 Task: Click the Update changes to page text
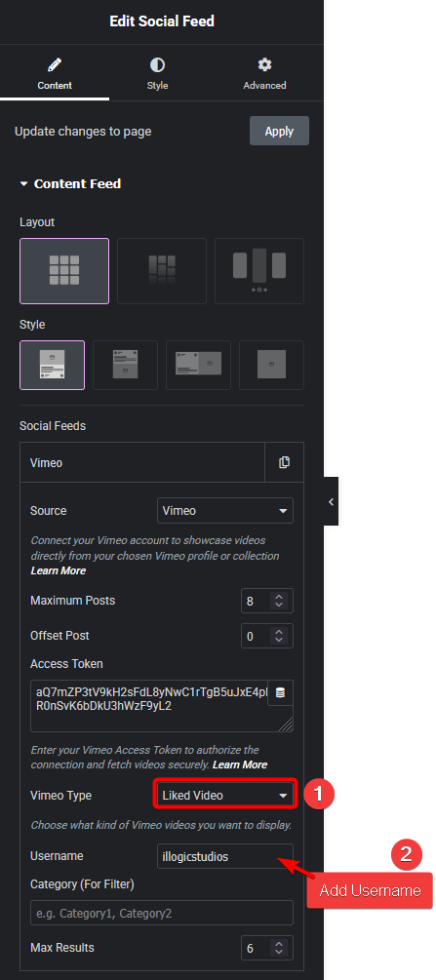[83, 132]
